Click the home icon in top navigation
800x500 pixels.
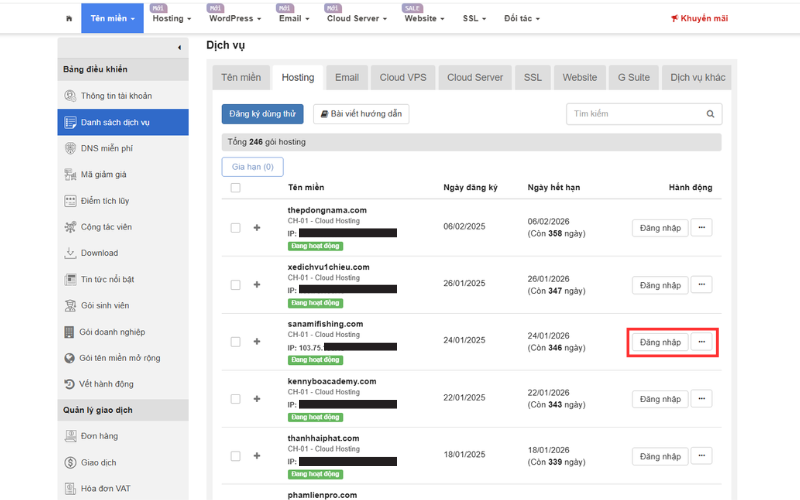[69, 18]
